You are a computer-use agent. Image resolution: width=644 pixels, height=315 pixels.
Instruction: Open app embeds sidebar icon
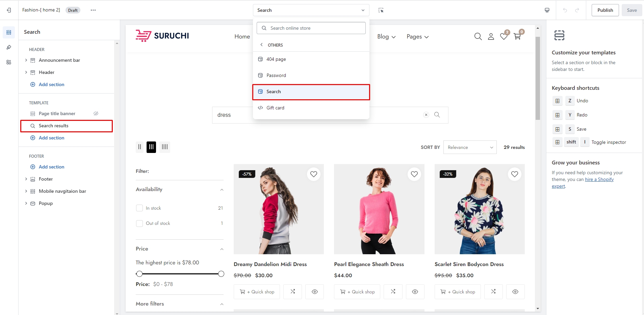point(9,62)
